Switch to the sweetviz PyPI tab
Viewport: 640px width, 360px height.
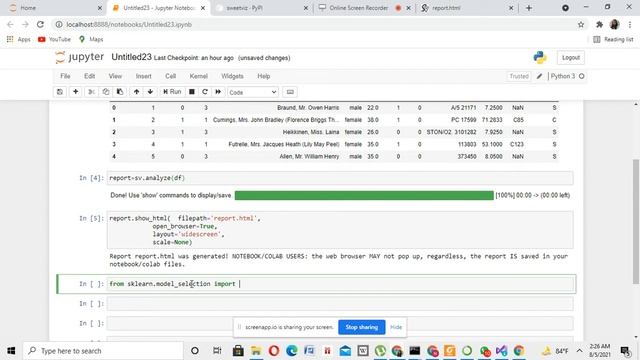click(261, 8)
